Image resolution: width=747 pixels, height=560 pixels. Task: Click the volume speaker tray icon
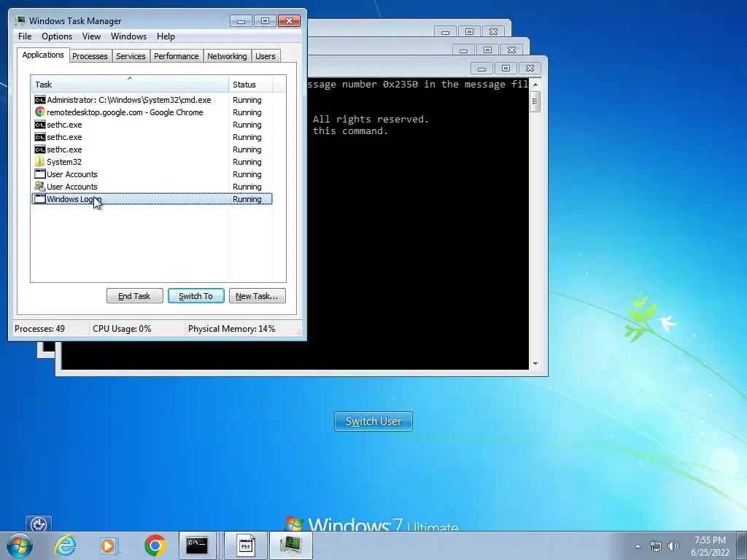pyautogui.click(x=673, y=546)
